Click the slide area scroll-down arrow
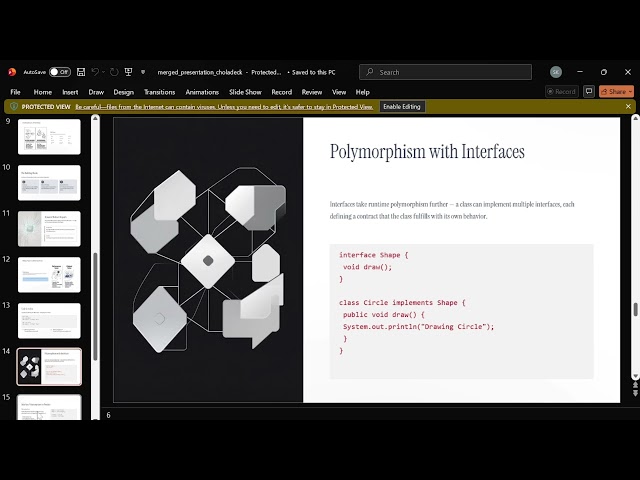This screenshot has height=480, width=640. tap(635, 376)
